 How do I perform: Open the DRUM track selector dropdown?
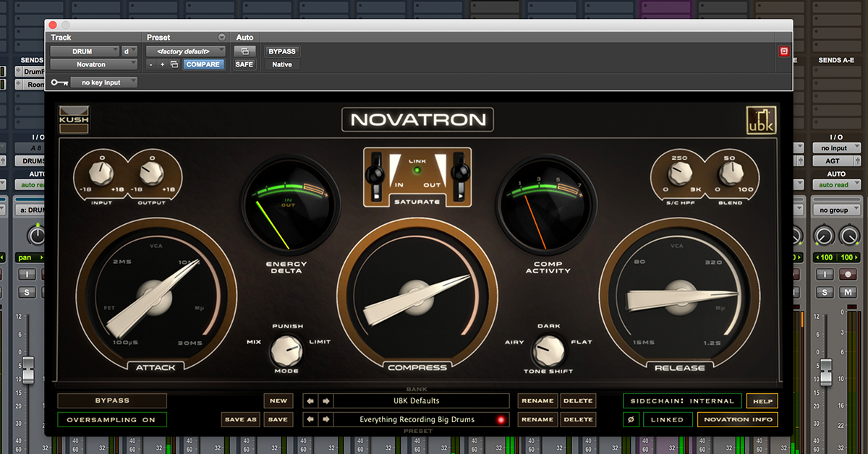[85, 51]
